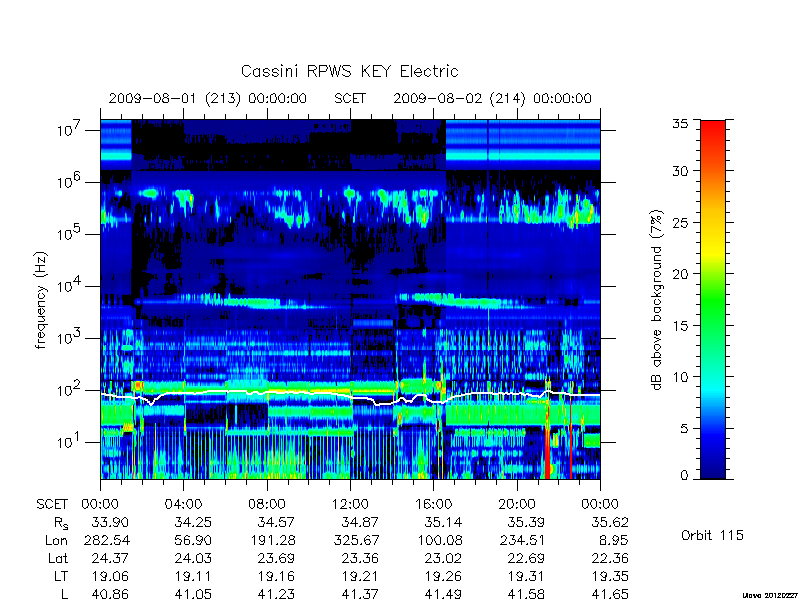Screen dimensions: 800x600
Task: Click the dB above background (7%) label
Action: pyautogui.click(x=657, y=300)
